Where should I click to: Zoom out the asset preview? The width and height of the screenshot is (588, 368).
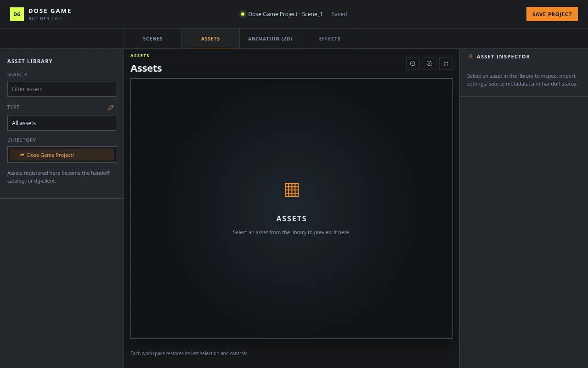[413, 63]
